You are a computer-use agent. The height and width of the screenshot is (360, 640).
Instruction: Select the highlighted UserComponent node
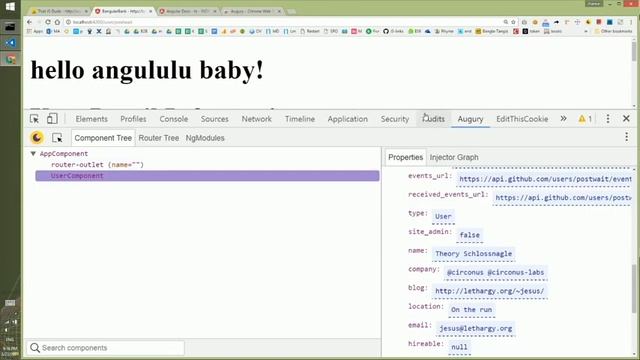(207, 176)
